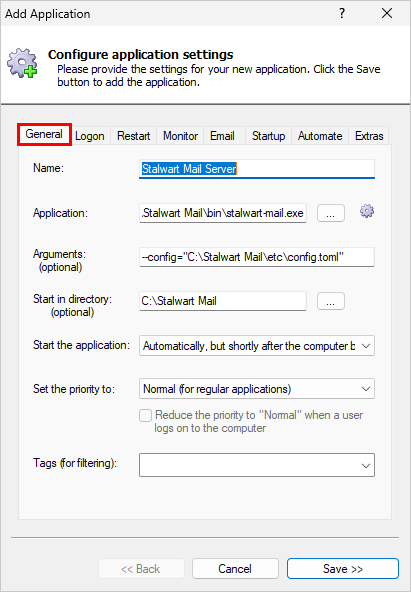The height and width of the screenshot is (592, 411).
Task: Open the Set the priority to dropdown
Action: pyautogui.click(x=257, y=388)
